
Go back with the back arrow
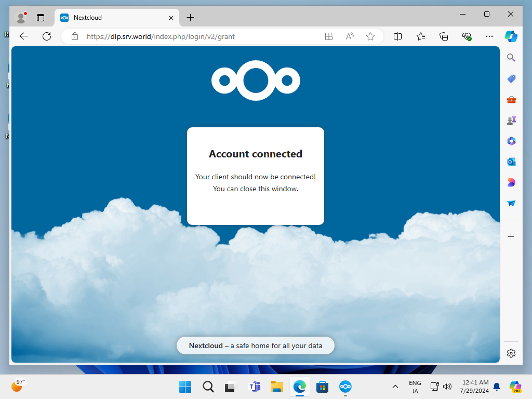pyautogui.click(x=24, y=36)
